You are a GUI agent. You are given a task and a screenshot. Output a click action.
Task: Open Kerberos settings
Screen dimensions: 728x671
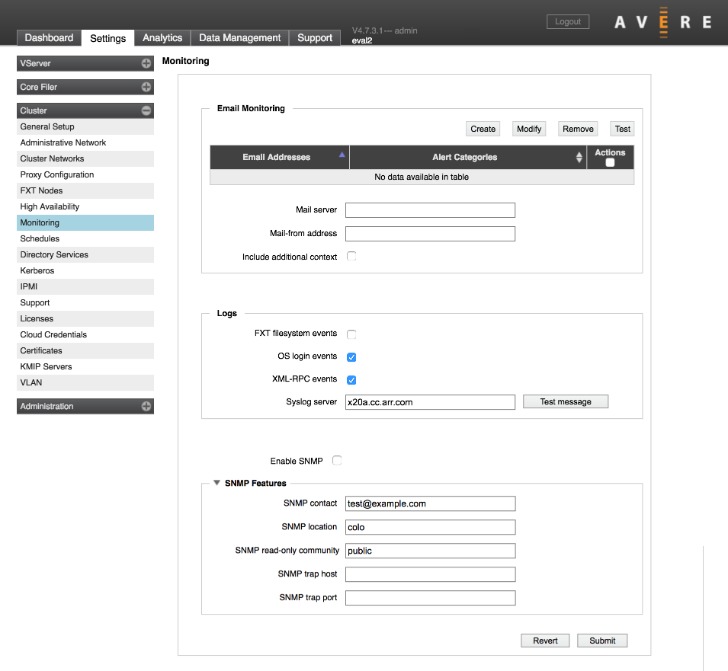point(85,271)
